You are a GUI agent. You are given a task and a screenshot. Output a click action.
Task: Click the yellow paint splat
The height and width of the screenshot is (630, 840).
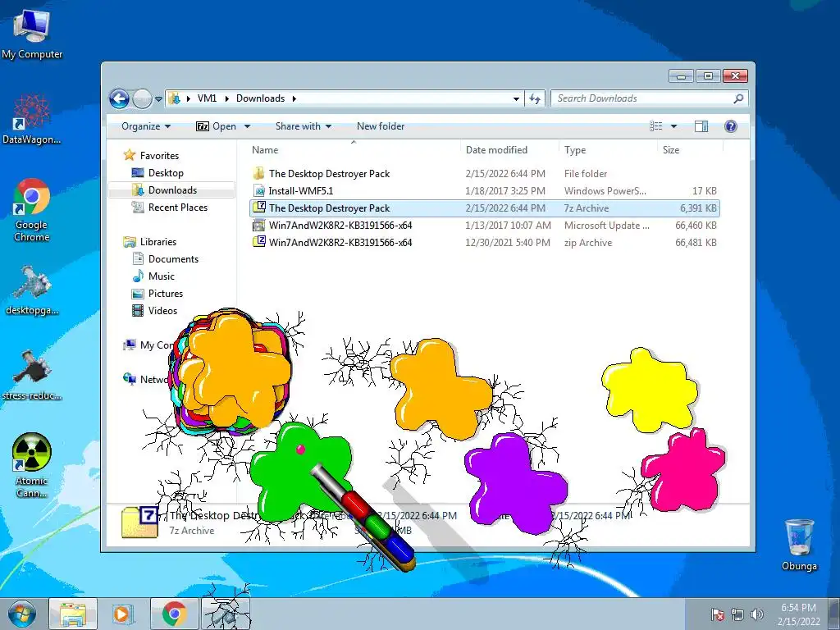coord(650,390)
